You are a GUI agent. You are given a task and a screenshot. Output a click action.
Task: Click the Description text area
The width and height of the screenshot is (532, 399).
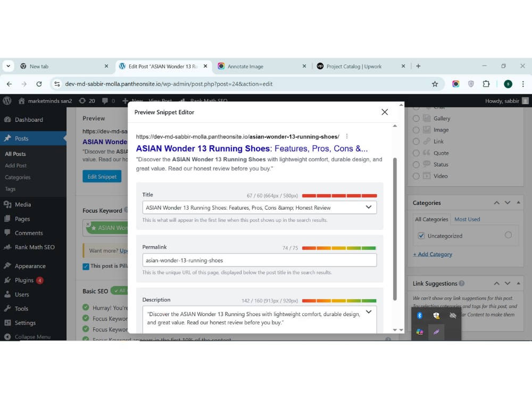[x=259, y=319]
